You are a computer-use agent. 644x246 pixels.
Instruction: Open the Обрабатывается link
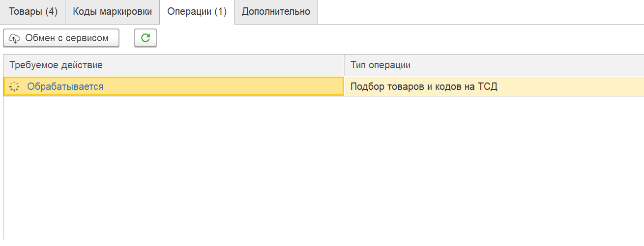point(65,87)
